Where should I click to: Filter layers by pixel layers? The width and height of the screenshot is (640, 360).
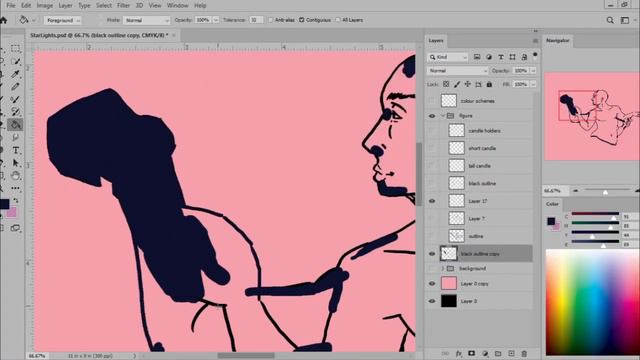477,57
